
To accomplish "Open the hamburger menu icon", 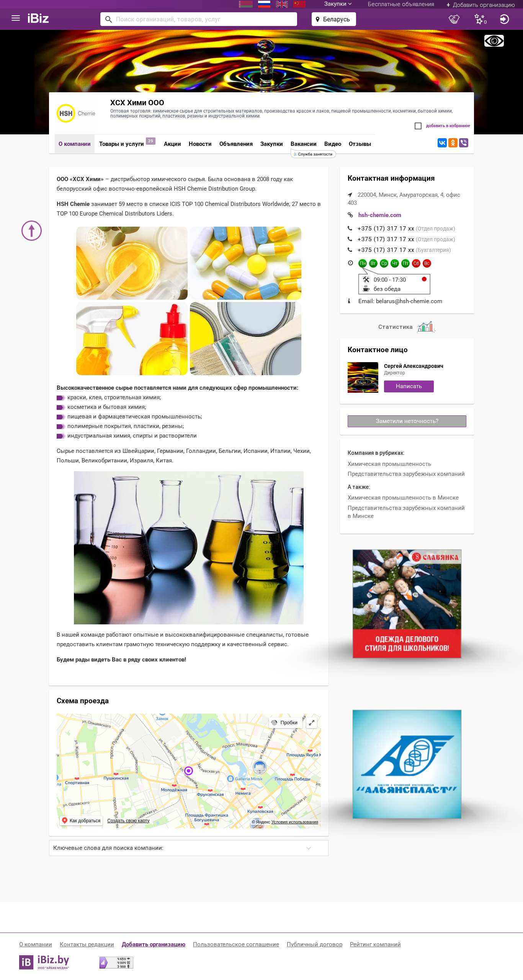I will [16, 18].
